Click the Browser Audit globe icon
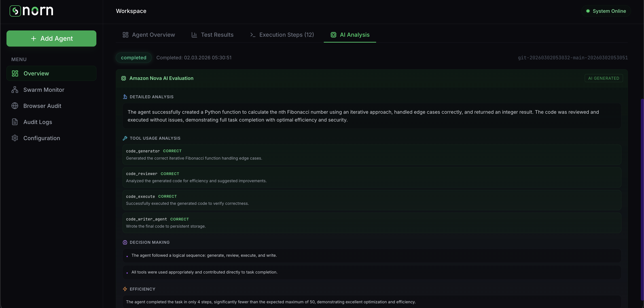The height and width of the screenshot is (308, 644). [x=15, y=106]
